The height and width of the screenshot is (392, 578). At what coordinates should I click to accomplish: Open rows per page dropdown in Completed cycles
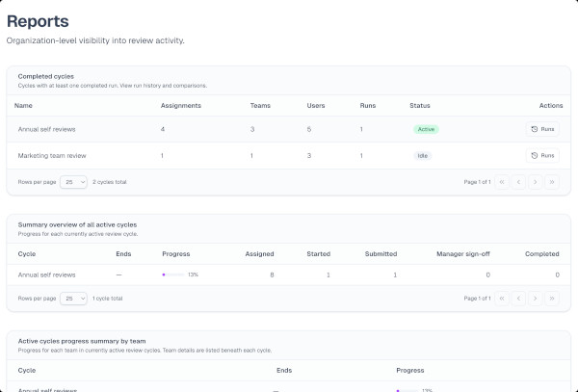tap(74, 182)
